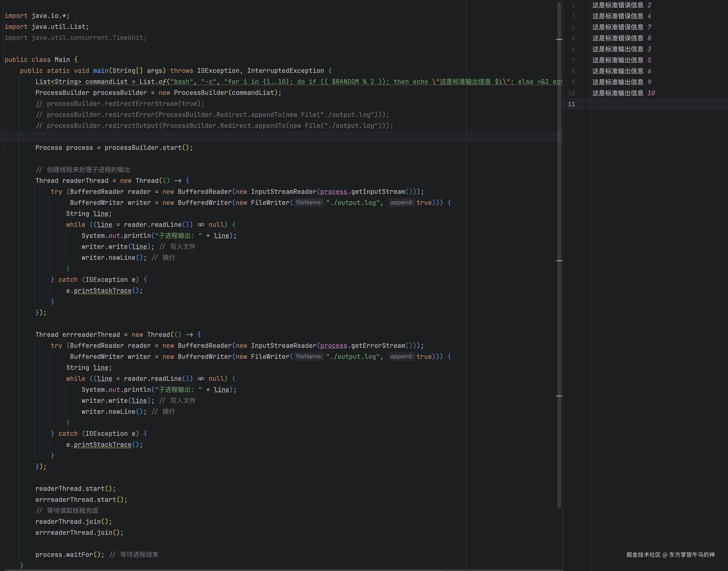This screenshot has width=728, height=571.
Task: Click the log line ending in 10
Action: [623, 93]
